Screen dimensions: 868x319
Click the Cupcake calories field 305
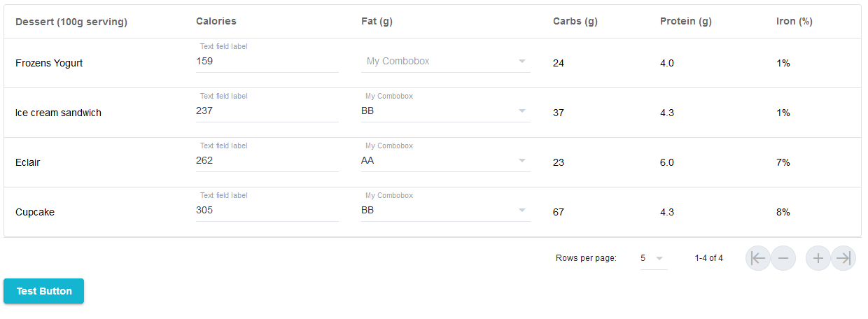pyautogui.click(x=267, y=210)
